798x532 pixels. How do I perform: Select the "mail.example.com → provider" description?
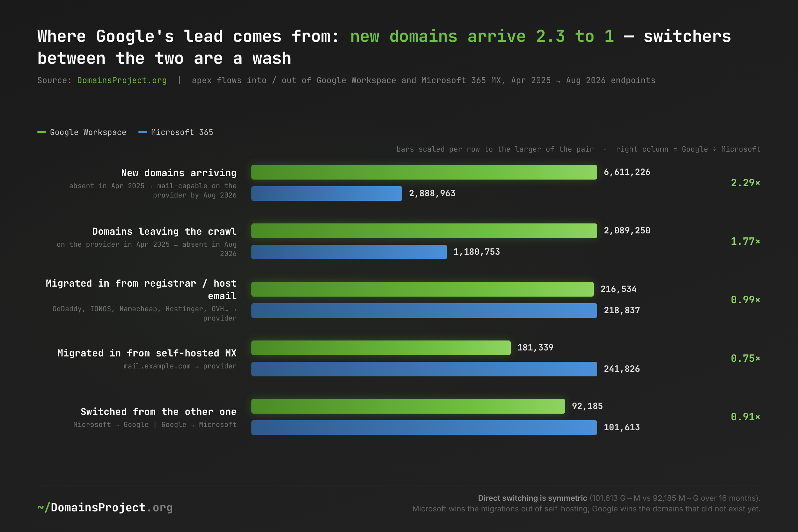(180, 366)
